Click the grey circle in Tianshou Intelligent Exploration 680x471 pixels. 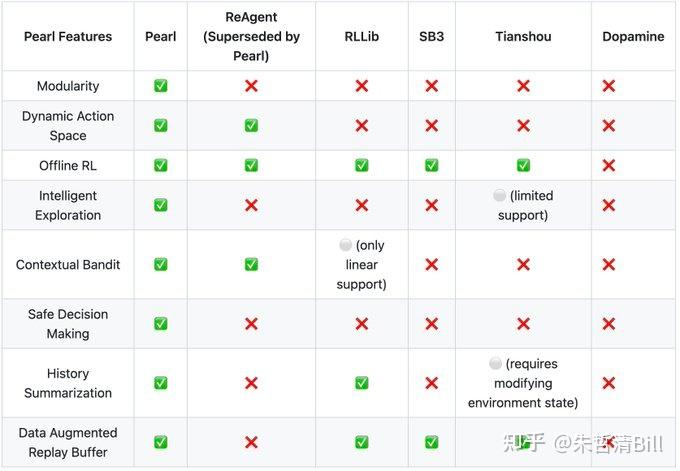tap(499, 196)
